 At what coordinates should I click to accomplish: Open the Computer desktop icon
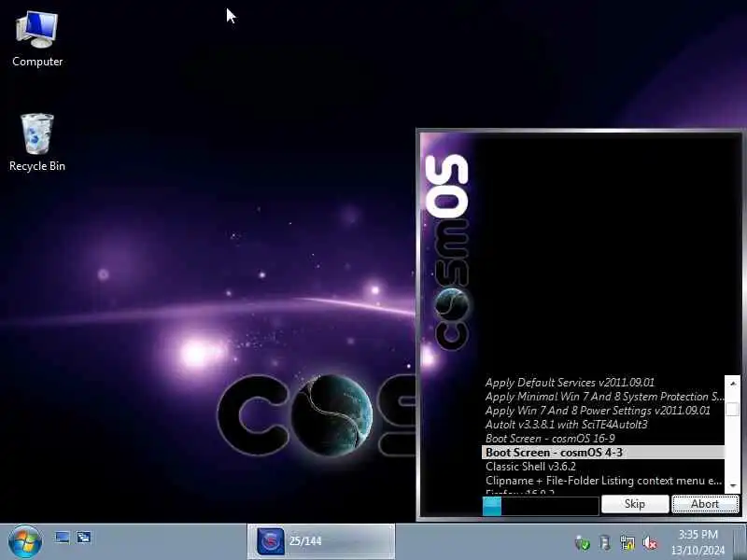pos(37,39)
